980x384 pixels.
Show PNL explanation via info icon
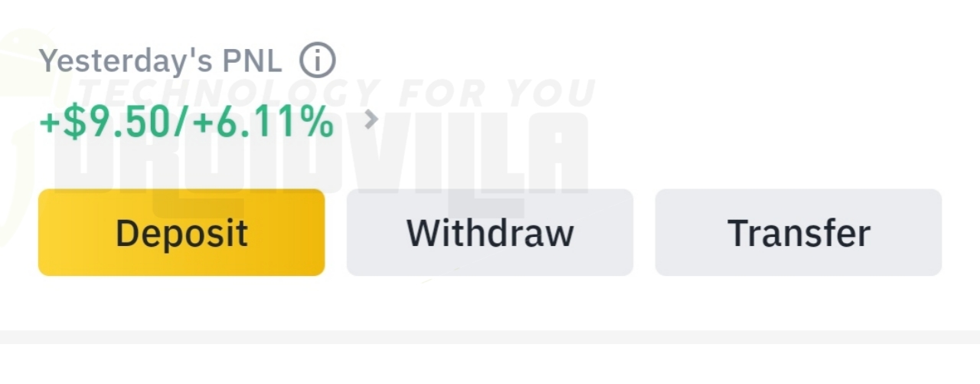tap(317, 61)
